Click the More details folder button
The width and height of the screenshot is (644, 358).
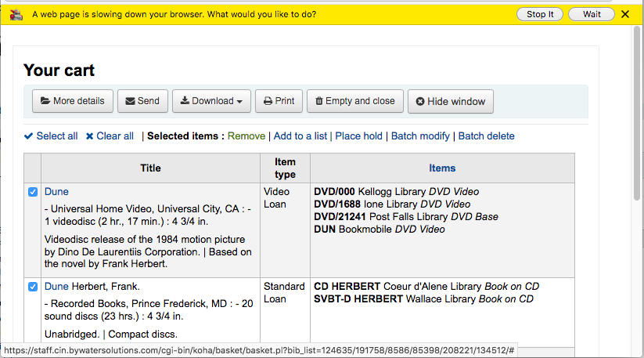[x=73, y=101]
